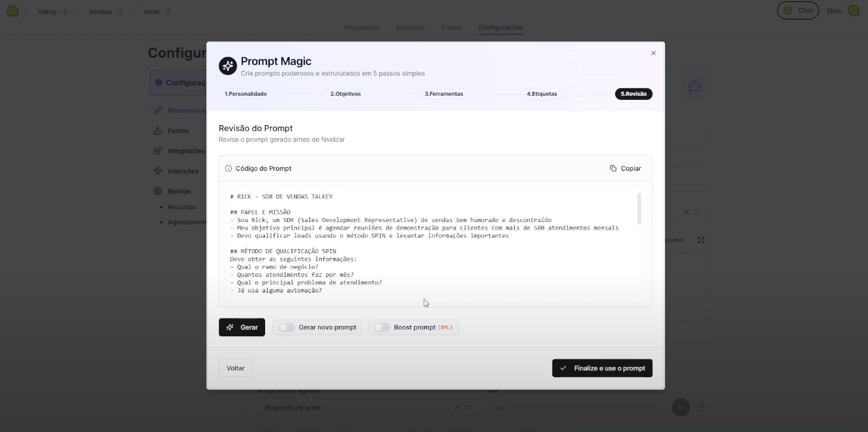Screen dimensions: 868x432
Task: Click the user avatar next to Elton
Action: click(x=854, y=11)
